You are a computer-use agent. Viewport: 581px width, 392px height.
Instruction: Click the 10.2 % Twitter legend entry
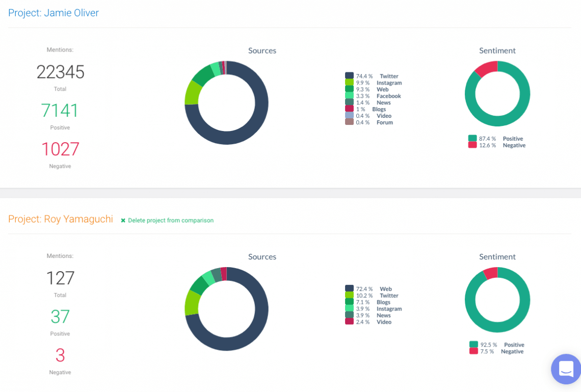pos(372,295)
